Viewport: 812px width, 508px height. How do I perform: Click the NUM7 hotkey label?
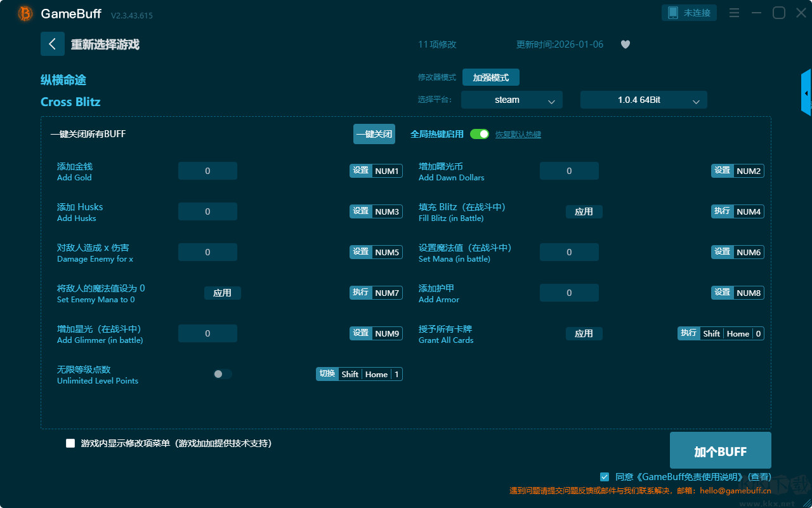coord(387,293)
